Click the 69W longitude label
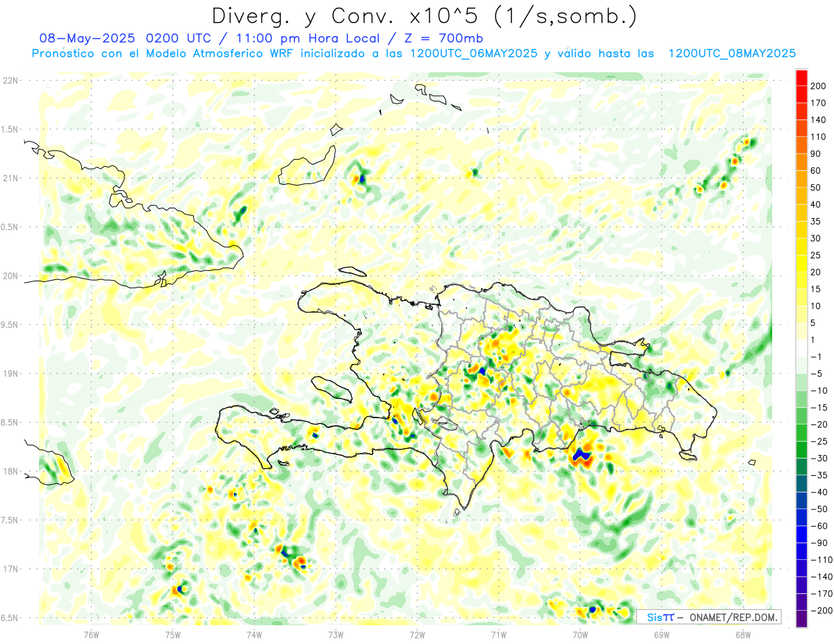Screen dimensions: 834x644 coord(662,634)
